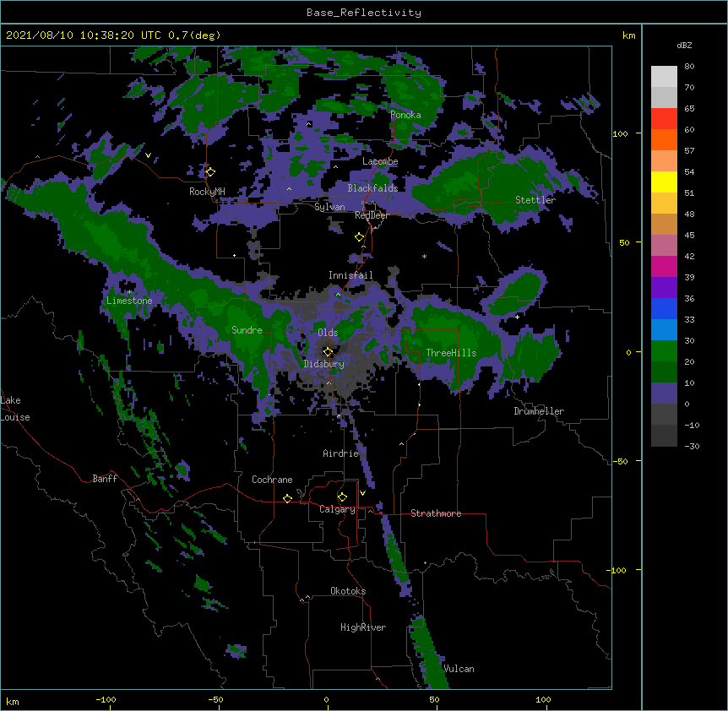Click the -50 tick on the bottom axis
The width and height of the screenshot is (728, 711).
215,699
